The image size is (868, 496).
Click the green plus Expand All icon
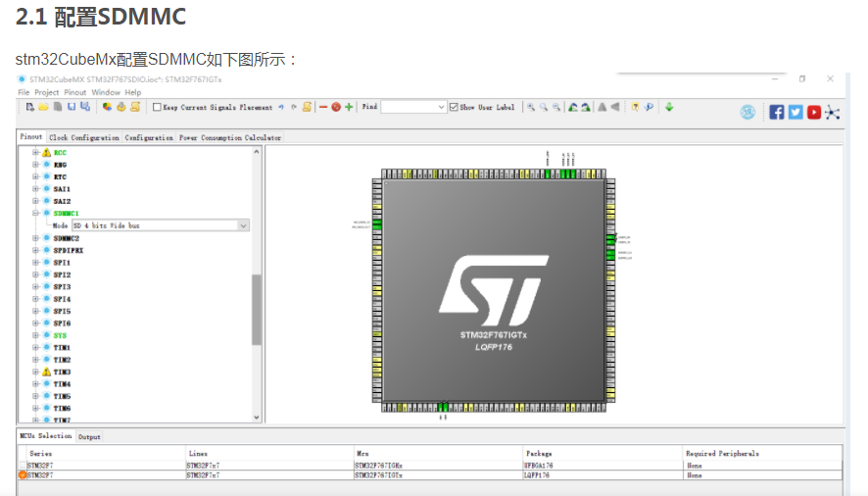coord(349,107)
